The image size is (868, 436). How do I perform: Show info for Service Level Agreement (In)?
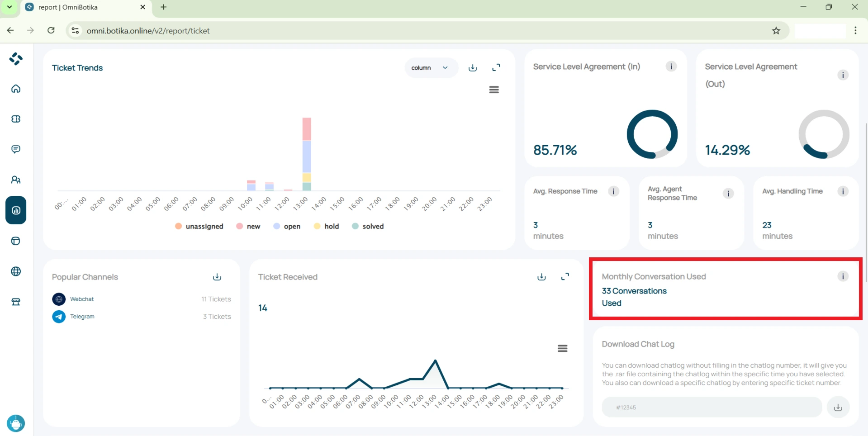coord(671,66)
